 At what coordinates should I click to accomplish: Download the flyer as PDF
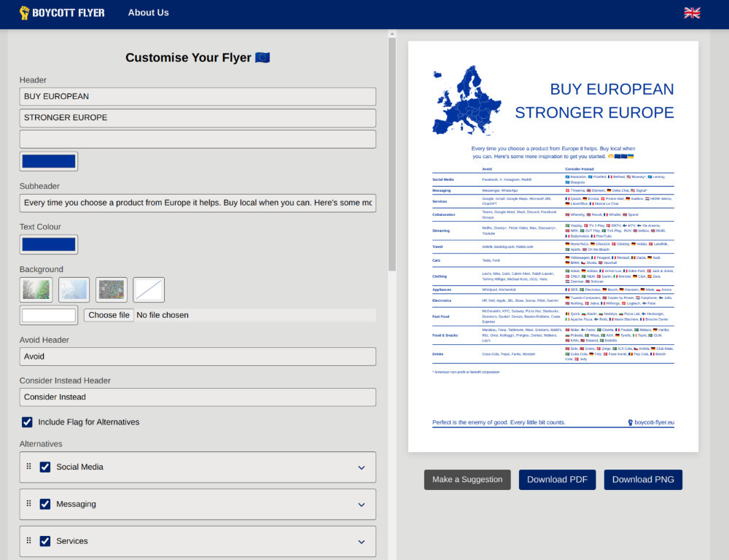point(557,480)
